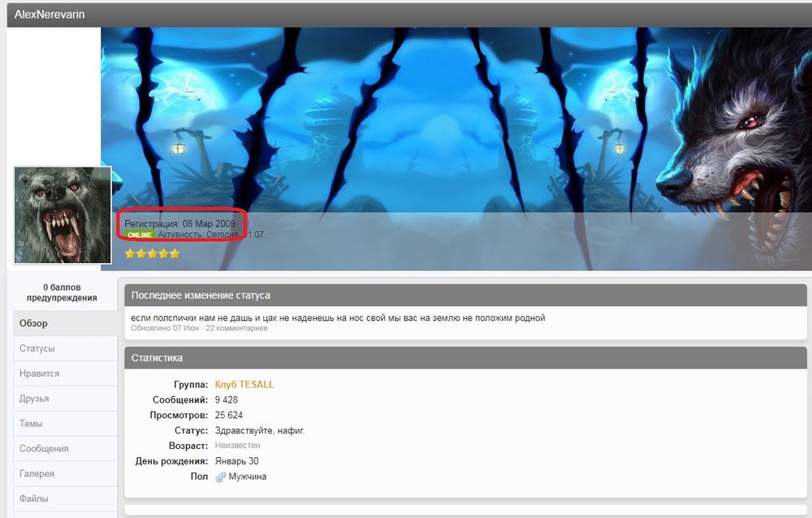Click the AlexNerevarin profile title

pyautogui.click(x=50, y=15)
